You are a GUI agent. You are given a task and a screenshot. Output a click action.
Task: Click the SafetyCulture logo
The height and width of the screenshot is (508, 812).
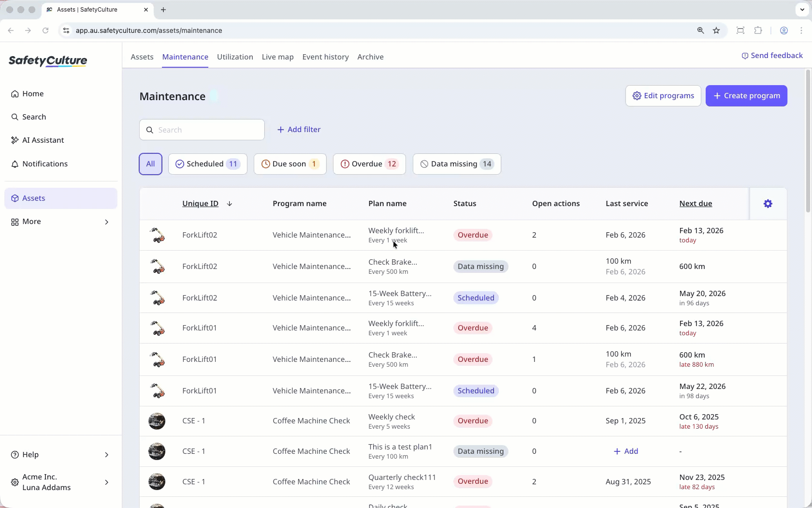coord(48,61)
